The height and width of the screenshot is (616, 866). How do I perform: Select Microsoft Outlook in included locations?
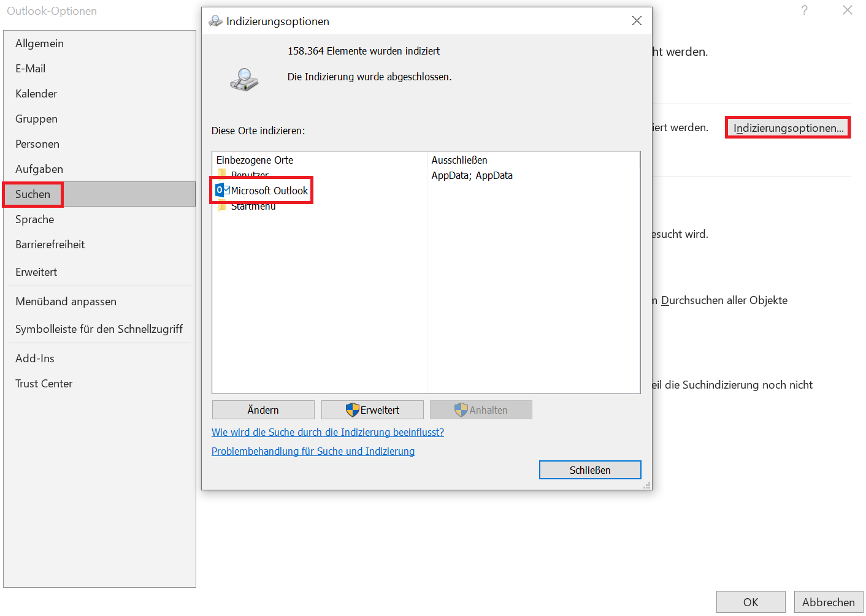point(269,191)
